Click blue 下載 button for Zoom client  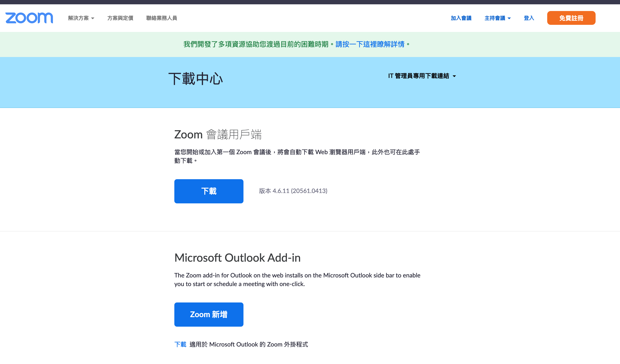pyautogui.click(x=209, y=191)
